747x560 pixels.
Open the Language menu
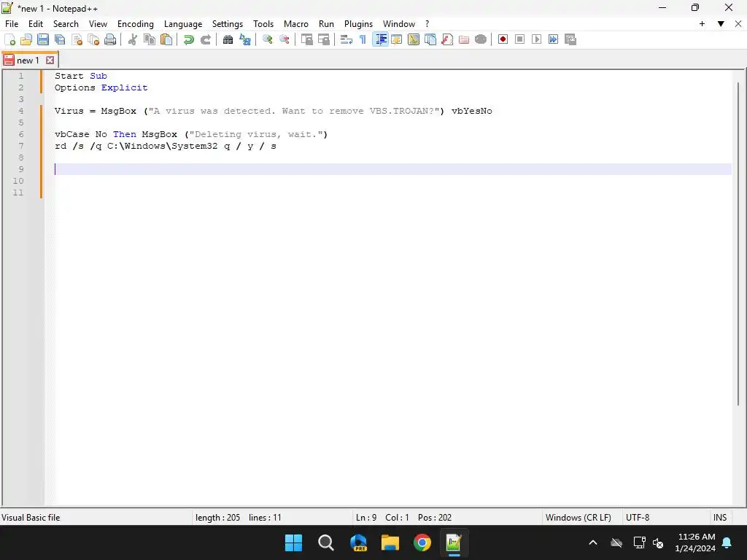tap(183, 24)
